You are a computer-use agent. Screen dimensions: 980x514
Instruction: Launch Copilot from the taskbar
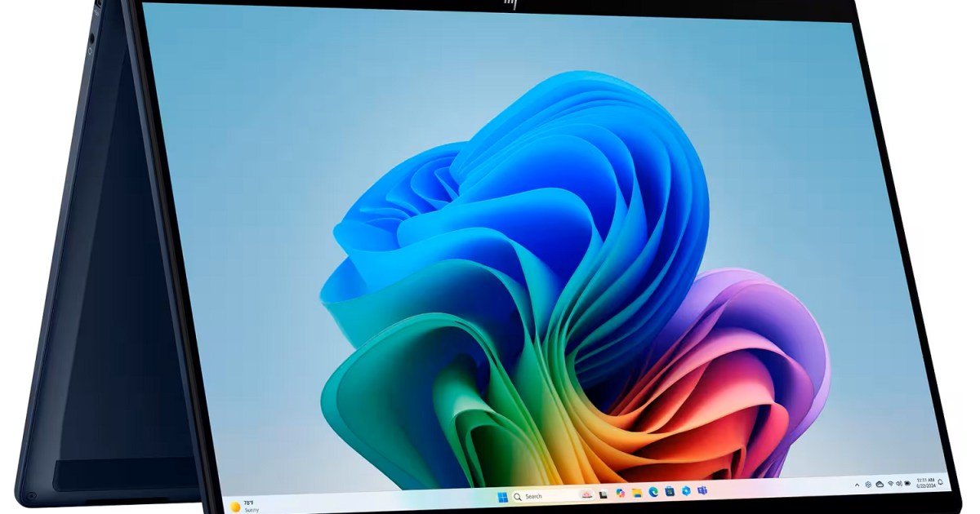point(620,493)
